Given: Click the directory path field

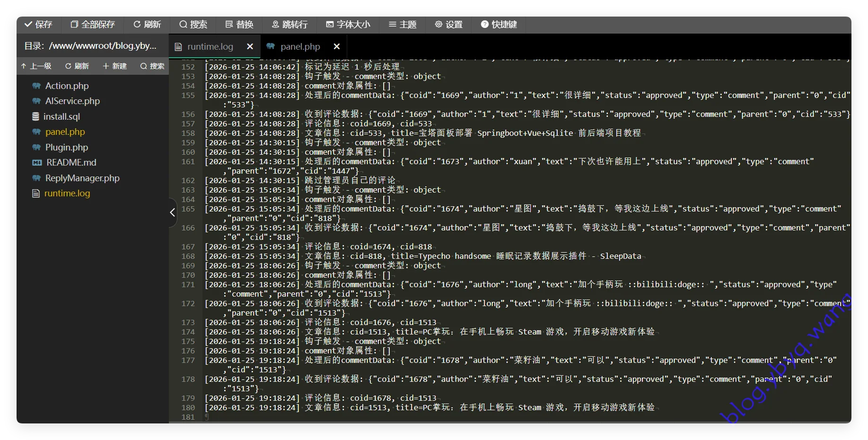Looking at the screenshot, I should pyautogui.click(x=93, y=45).
